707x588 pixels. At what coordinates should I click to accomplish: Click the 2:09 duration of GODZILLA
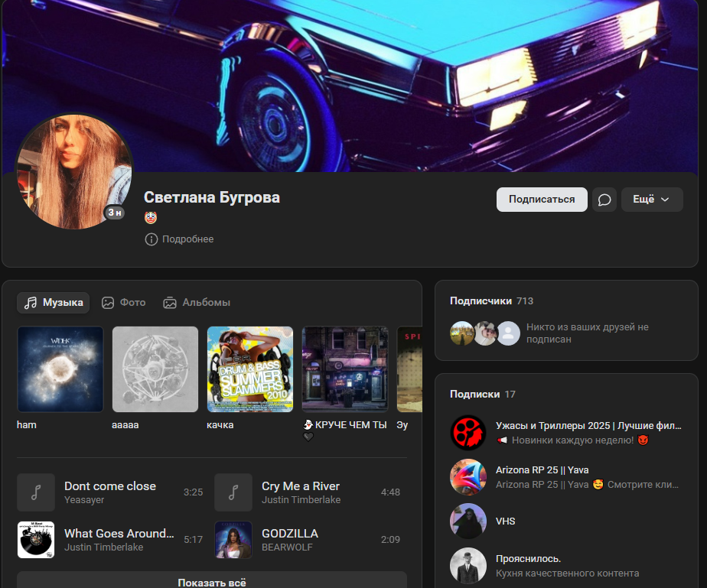click(x=390, y=540)
